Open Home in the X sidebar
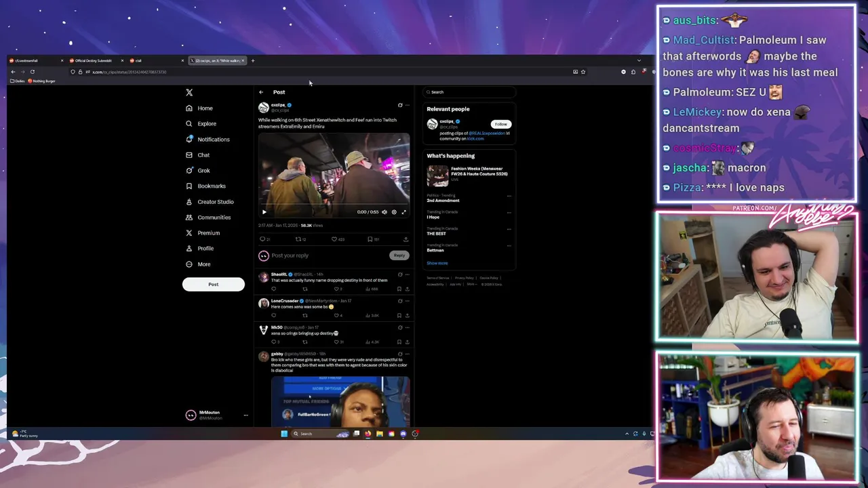Screen dimensions: 868x488 199,108
